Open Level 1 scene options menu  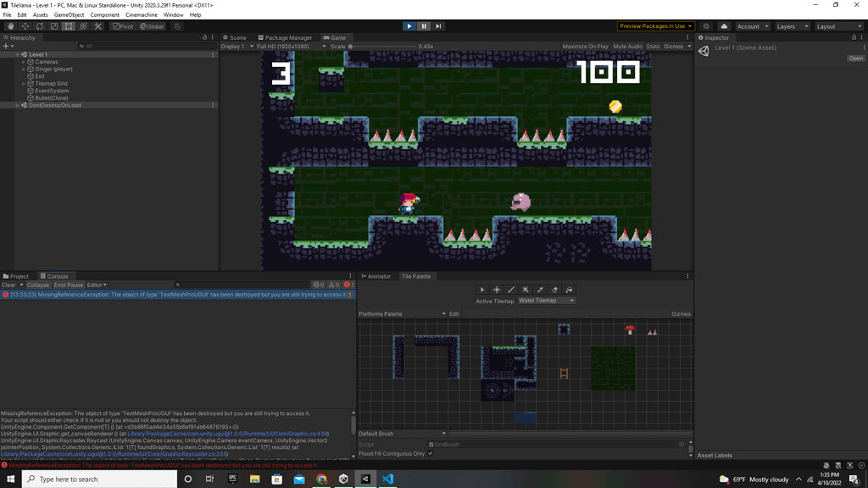[213, 55]
